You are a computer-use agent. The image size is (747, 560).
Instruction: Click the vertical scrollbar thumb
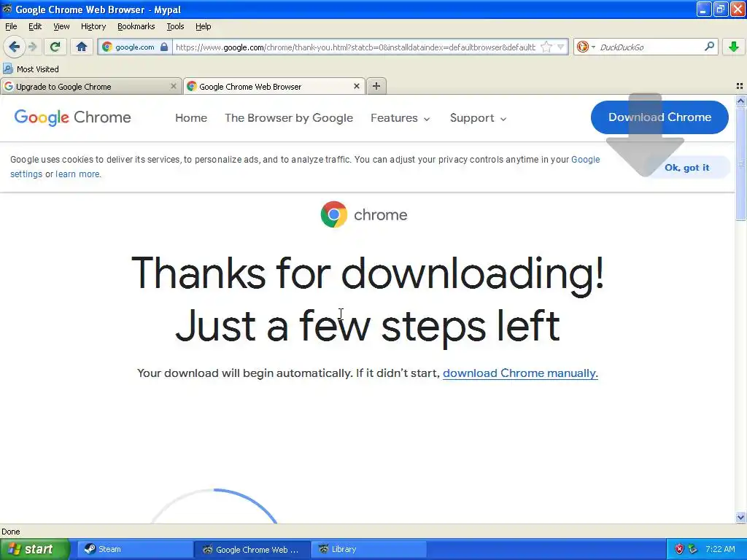click(x=740, y=163)
